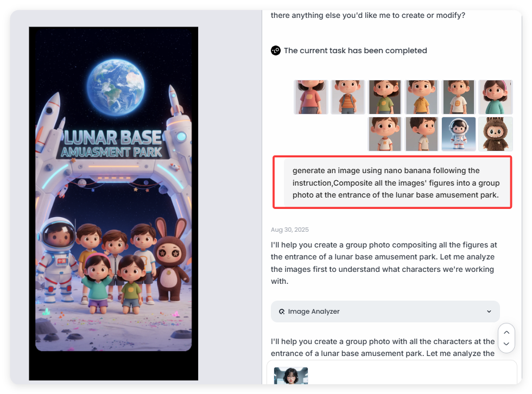Open the side-facing boy thumbnail
Viewport: 532px width, 394px height.
[x=422, y=134]
